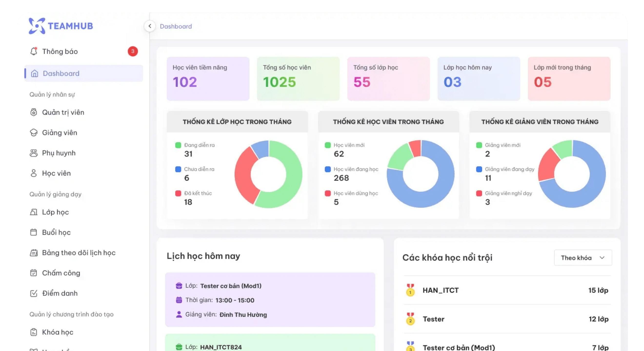Viewport: 644px width, 351px height.
Task: Open Lớp học in sidebar menu
Action: 55,212
